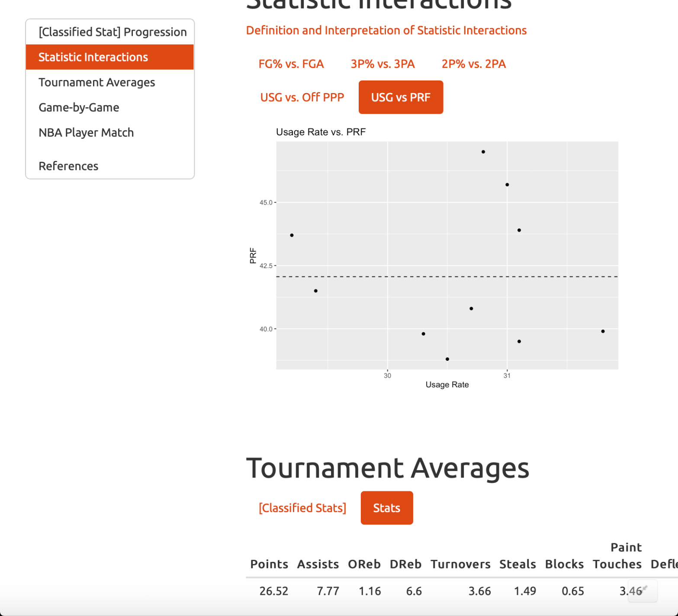Select the 2P% vs. 2PA tab

473,64
